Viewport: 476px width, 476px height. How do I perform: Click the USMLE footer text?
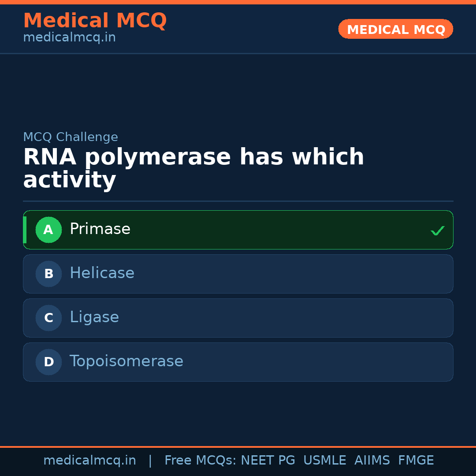(x=324, y=461)
